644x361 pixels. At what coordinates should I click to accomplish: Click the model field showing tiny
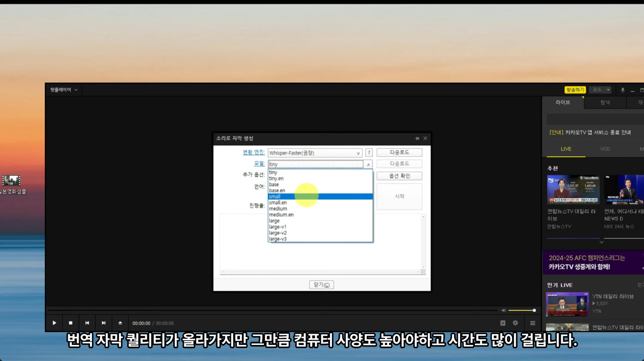click(316, 164)
